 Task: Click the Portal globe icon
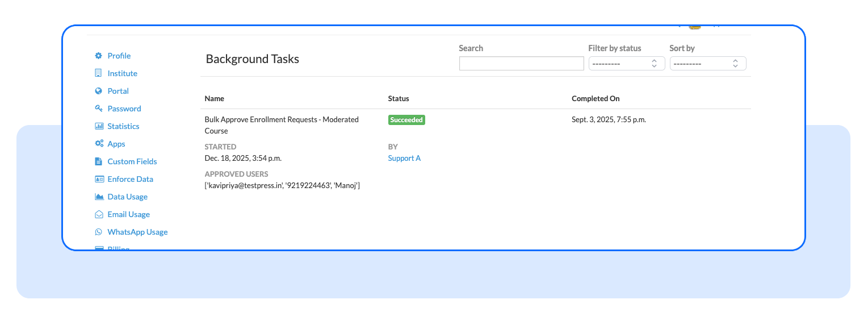[x=98, y=91]
